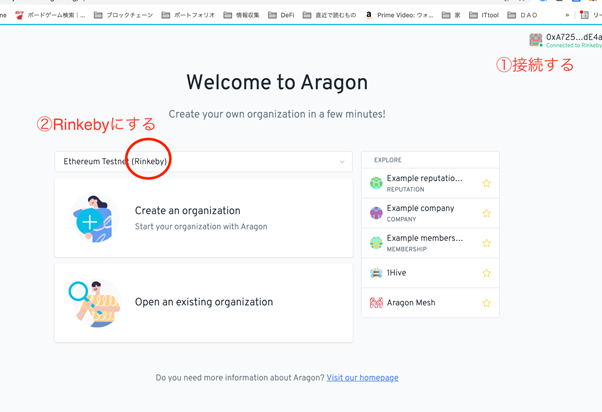Click the dropdown chevron arrow in network selector
602x412 pixels.
342,162
